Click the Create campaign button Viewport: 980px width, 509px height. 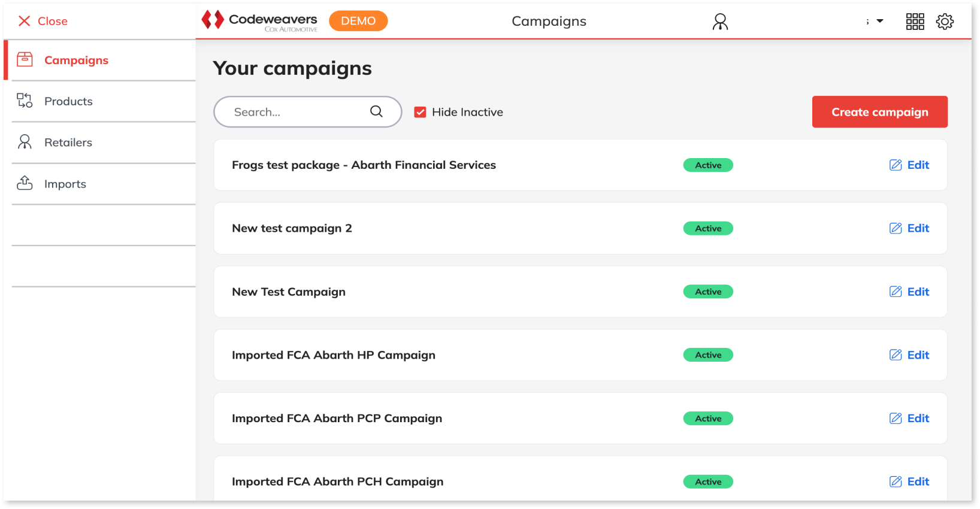[880, 112]
